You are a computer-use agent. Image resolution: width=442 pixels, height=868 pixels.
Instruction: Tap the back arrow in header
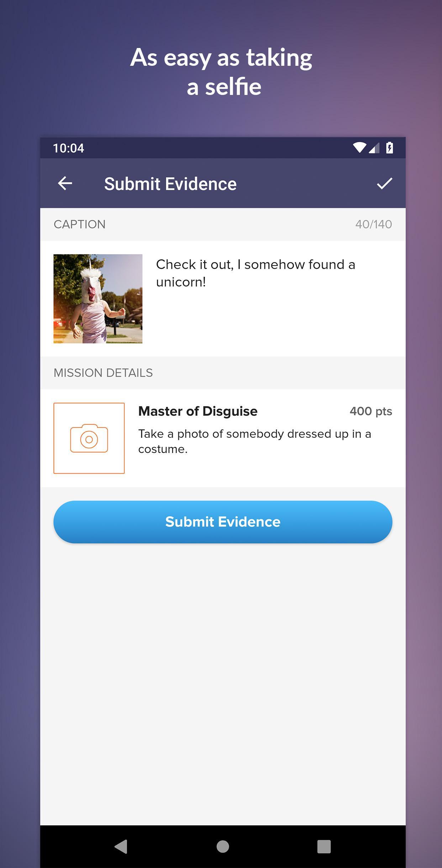click(x=65, y=183)
